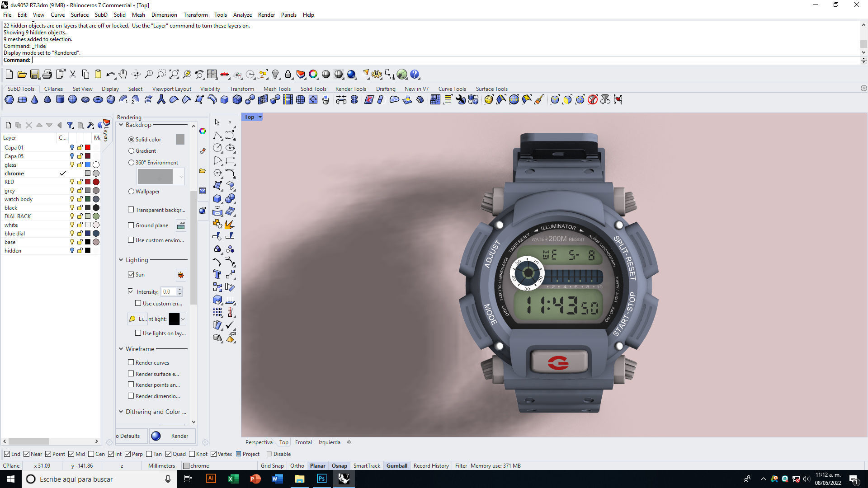
Task: Select the 360° Environment backdrop option
Action: click(x=131, y=163)
